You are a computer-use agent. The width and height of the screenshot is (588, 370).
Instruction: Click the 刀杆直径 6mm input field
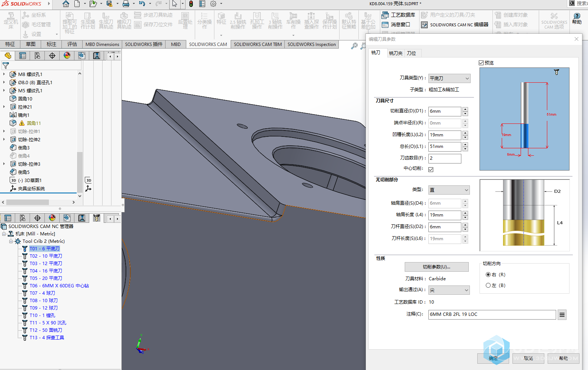(445, 227)
